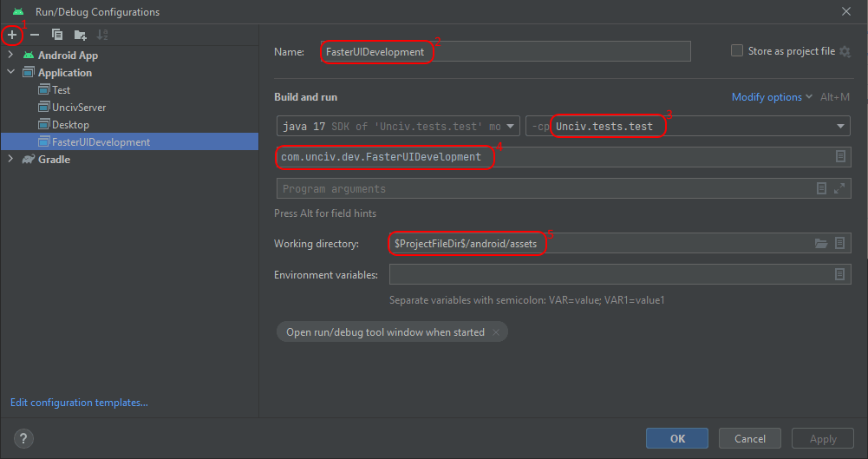Expand the Program arguments field icon

[839, 188]
